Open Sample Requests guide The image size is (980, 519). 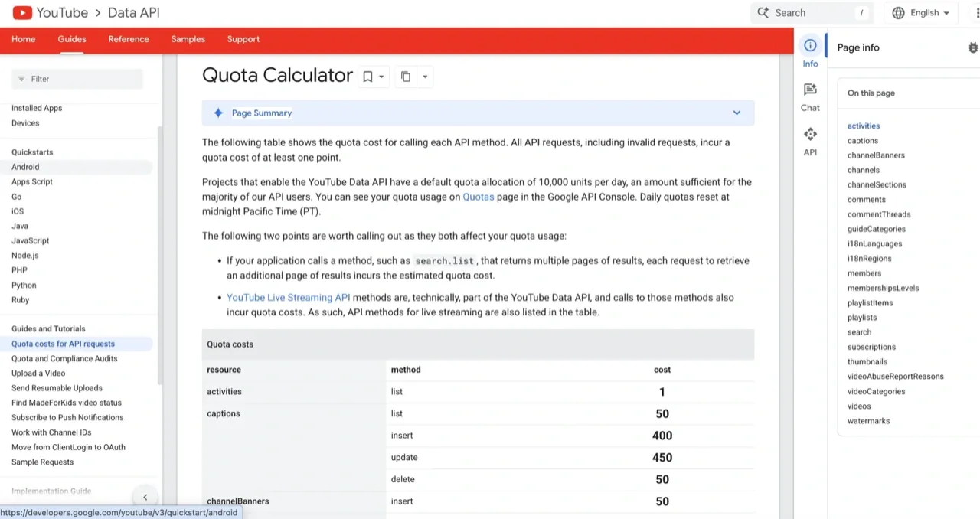coord(42,462)
